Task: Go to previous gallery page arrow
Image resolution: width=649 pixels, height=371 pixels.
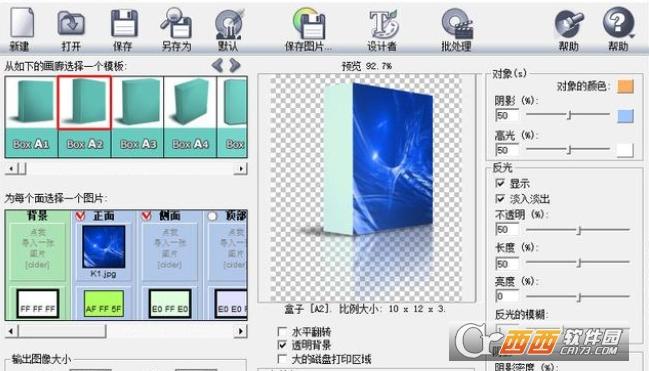Action: coord(217,65)
